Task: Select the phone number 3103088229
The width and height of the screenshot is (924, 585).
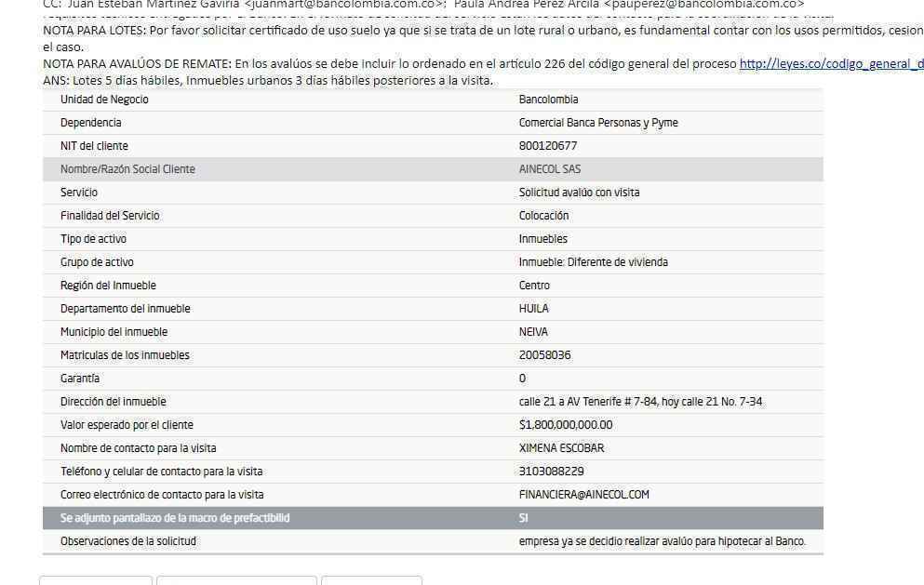Action: [x=551, y=472]
